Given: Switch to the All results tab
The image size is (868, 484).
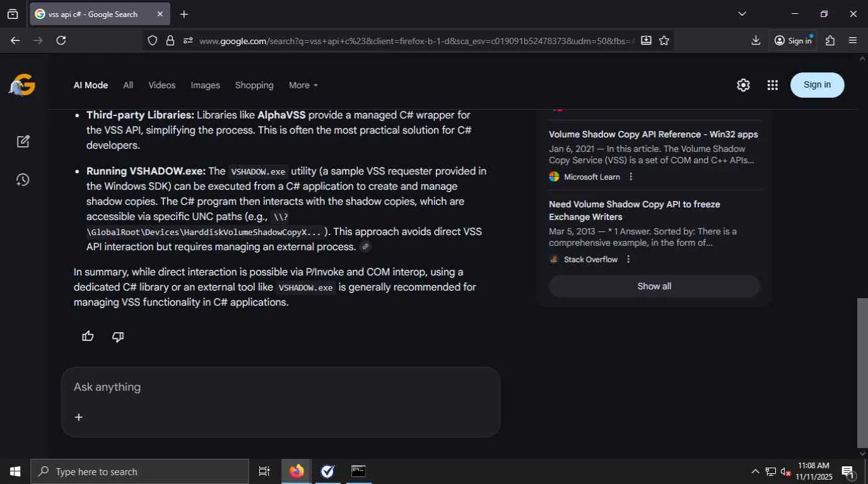Looking at the screenshot, I should coord(128,85).
